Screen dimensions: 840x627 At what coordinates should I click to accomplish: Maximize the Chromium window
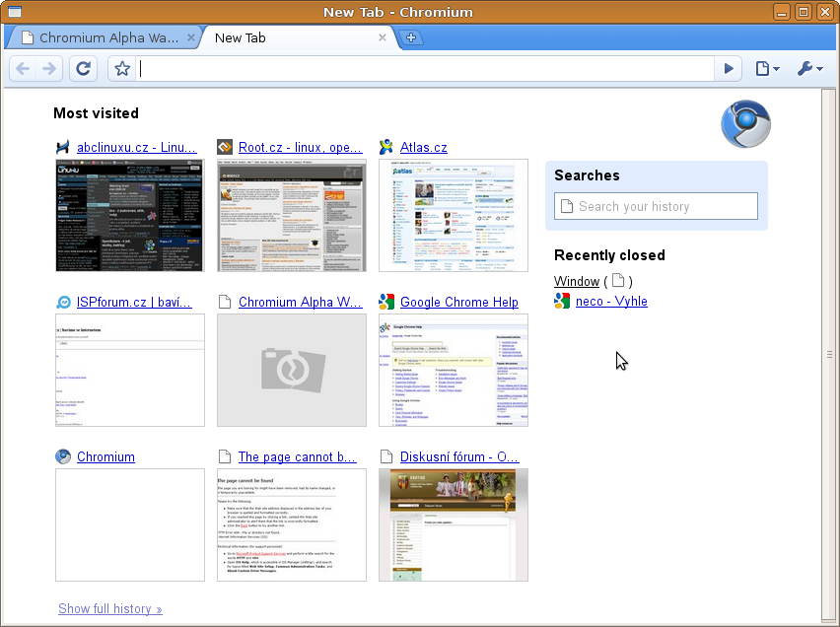(x=804, y=12)
